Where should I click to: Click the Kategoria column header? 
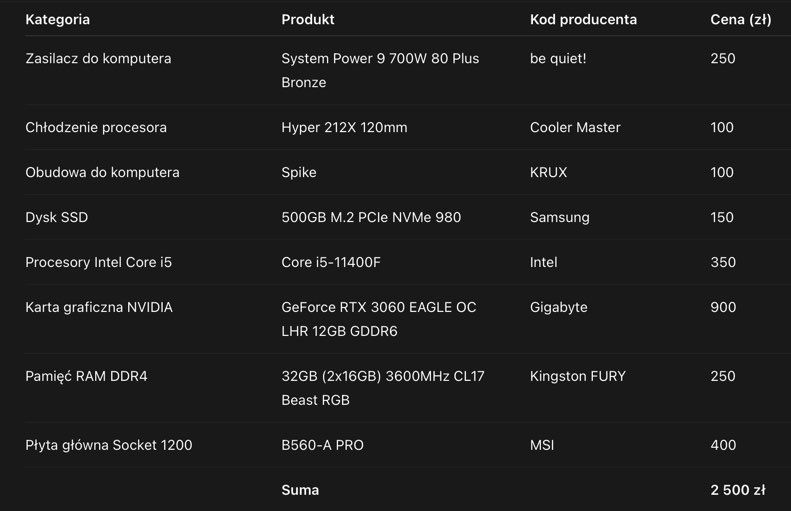58,20
